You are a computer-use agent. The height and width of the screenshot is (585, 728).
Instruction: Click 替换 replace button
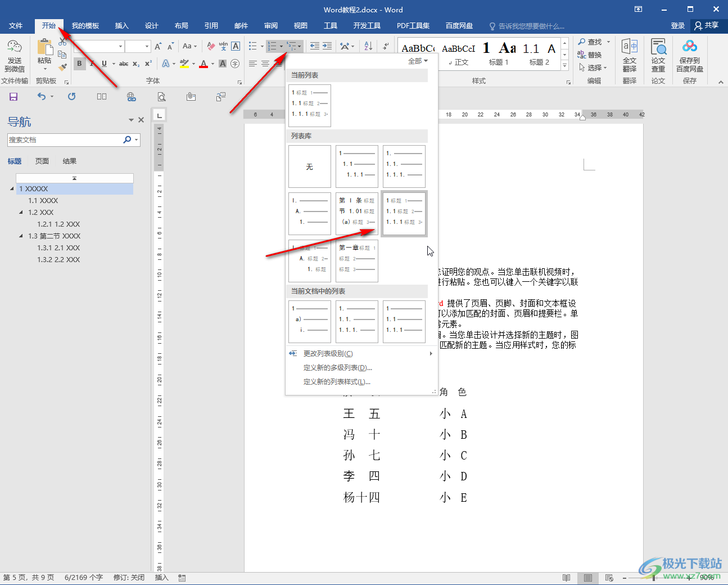pos(590,55)
